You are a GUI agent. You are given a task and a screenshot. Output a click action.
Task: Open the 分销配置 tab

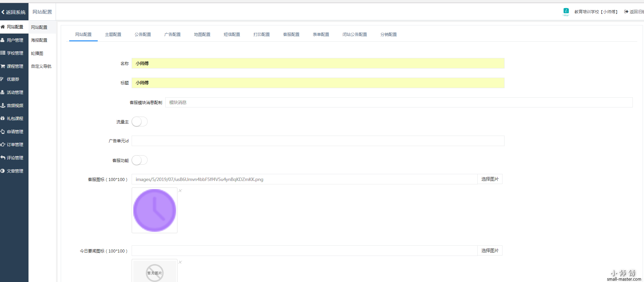tap(389, 35)
